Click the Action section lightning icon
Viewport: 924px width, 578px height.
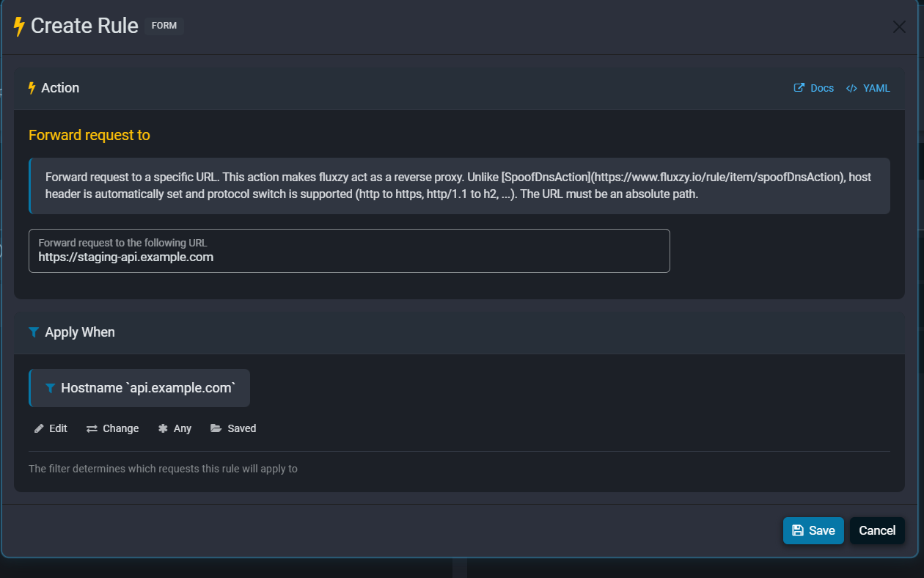(x=32, y=88)
